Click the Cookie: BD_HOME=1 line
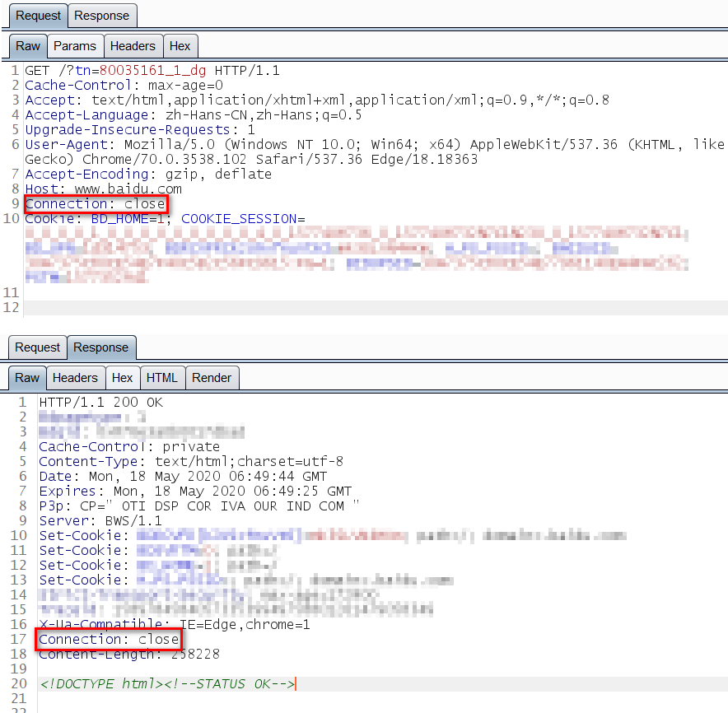The image size is (728, 713). 165,219
